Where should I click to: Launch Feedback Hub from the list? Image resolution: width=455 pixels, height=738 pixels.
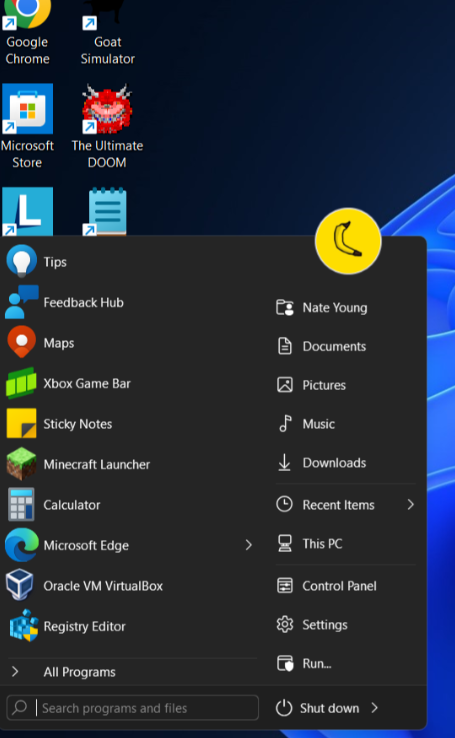129,302
